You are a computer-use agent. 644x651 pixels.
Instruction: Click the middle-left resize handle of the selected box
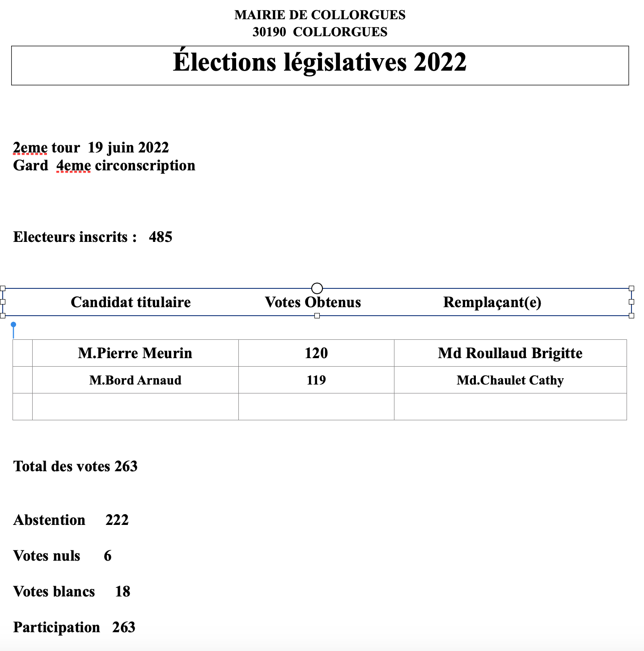coord(3,302)
